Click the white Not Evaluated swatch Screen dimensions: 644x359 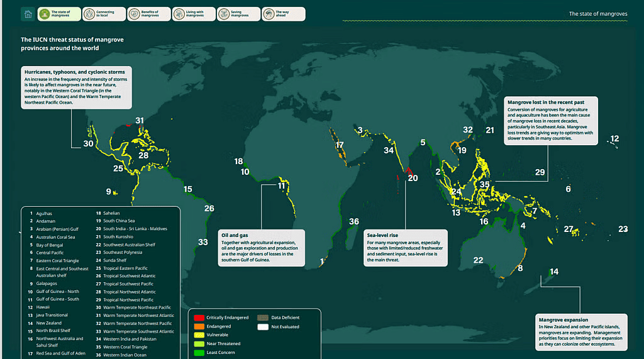(x=262, y=326)
